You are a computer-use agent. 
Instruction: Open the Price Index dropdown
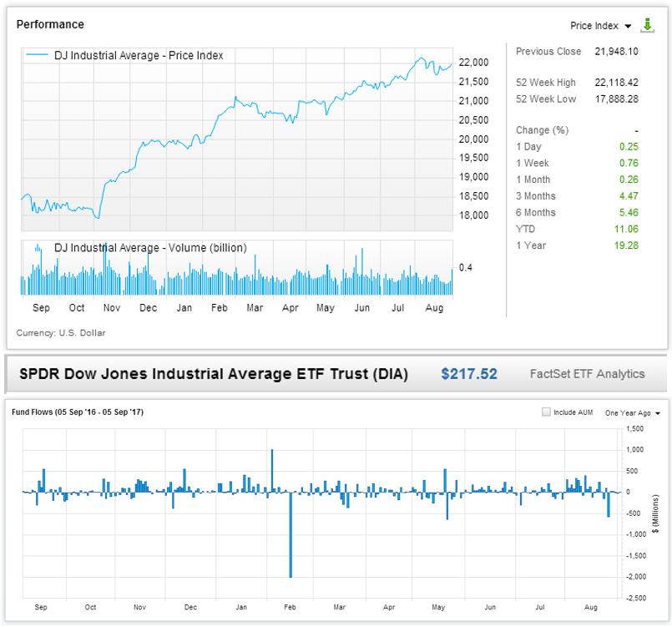pyautogui.click(x=600, y=26)
